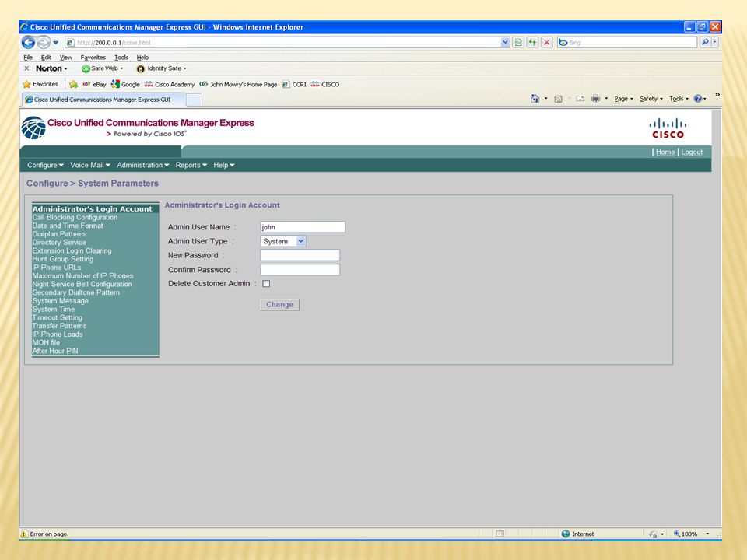Click the Read Mail icon
The width and height of the screenshot is (747, 560).
click(580, 99)
